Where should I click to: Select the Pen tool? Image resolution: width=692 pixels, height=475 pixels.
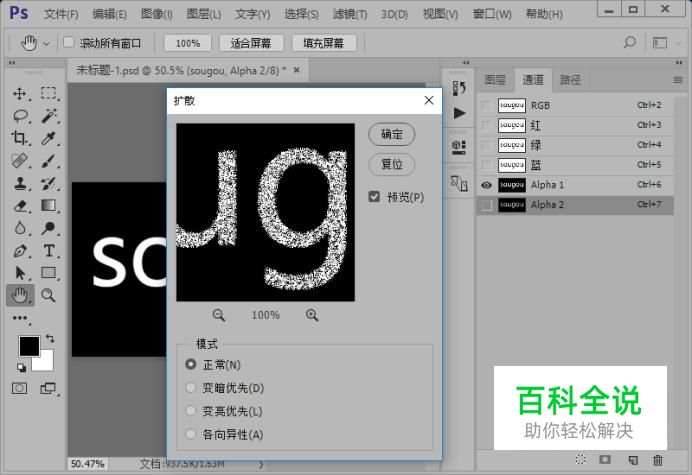19,251
